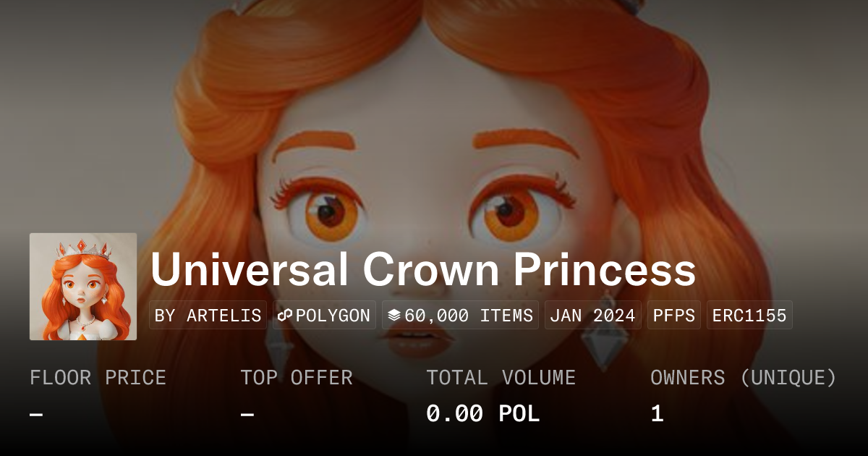Click the Universal Crown Princess collection title

click(423, 269)
